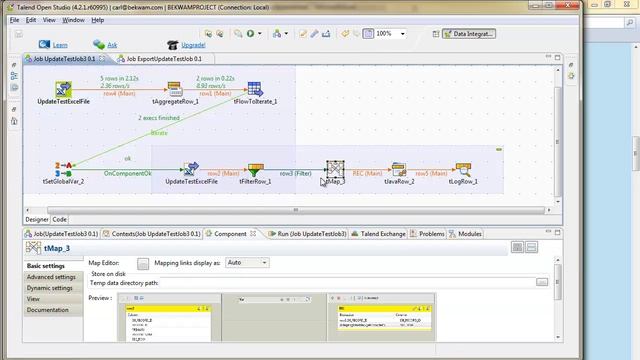Select the tLogRow_1 component
Screen dimensions: 640x360
point(463,169)
